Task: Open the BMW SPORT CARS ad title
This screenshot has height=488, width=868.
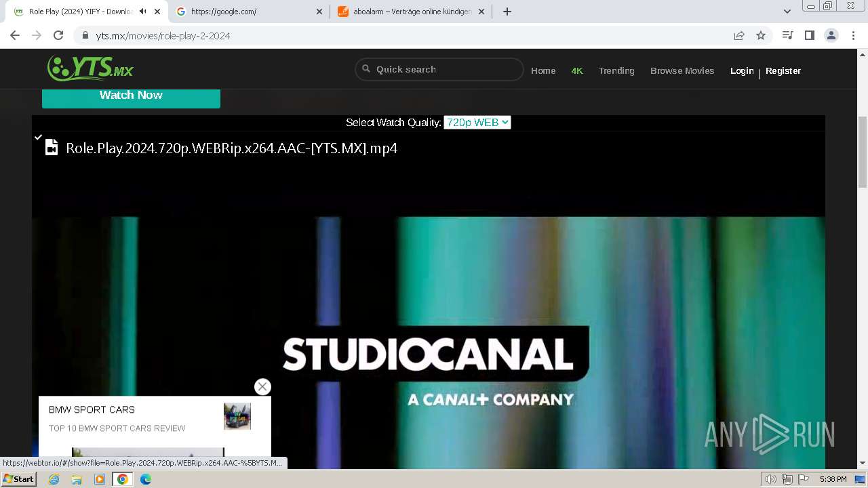Action: (92, 409)
